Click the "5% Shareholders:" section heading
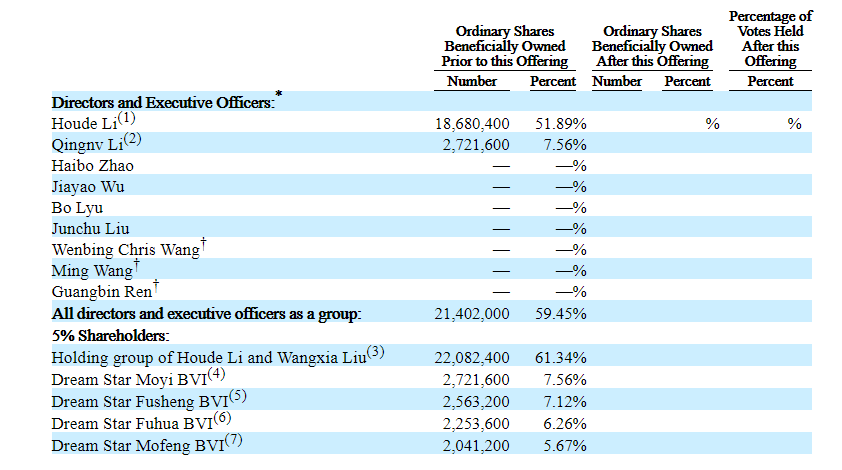The height and width of the screenshot is (470, 842). tap(110, 336)
